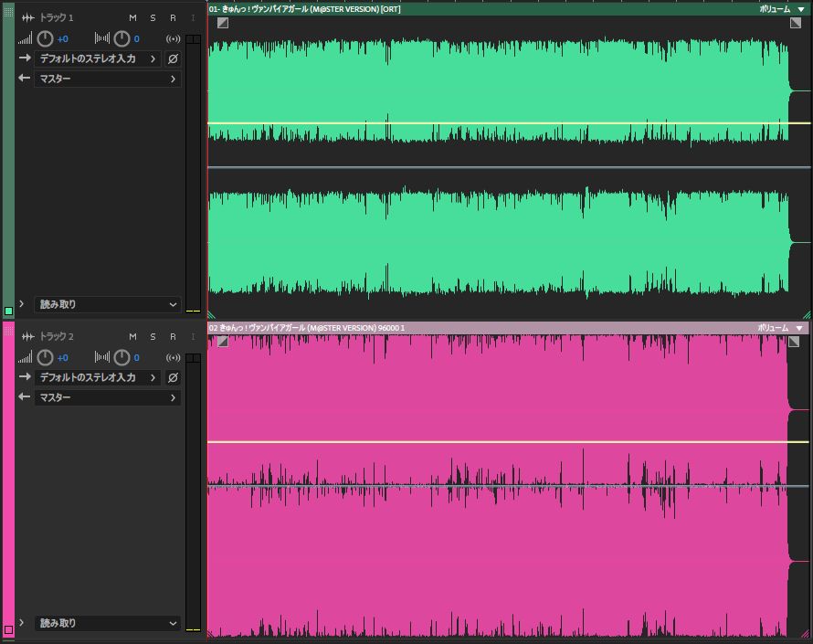Click Track 2 pan meter icon
The image size is (813, 644).
(102, 357)
